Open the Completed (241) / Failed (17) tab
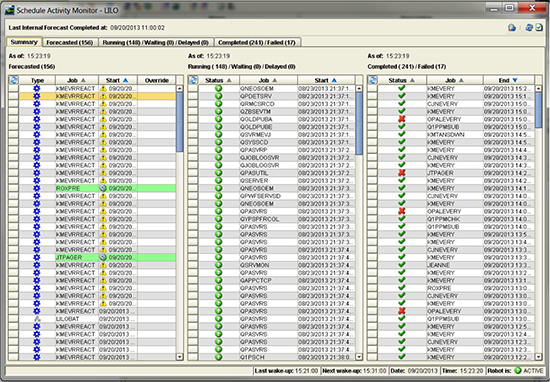550x382 pixels. [257, 42]
